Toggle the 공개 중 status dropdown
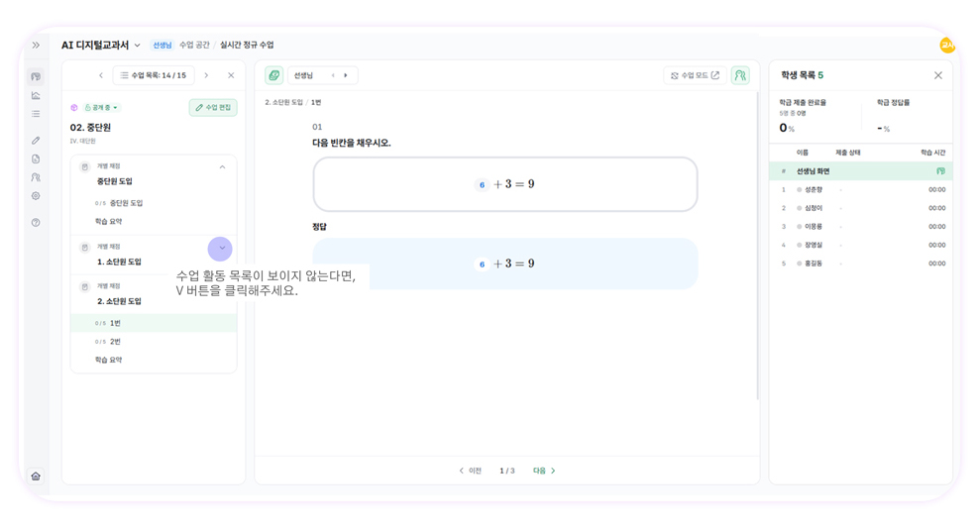 click(101, 108)
